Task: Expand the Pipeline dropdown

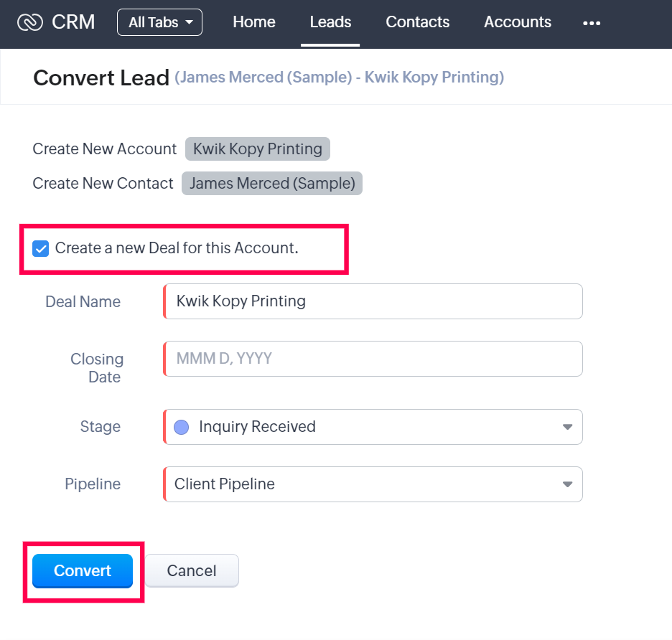Action: tap(373, 484)
